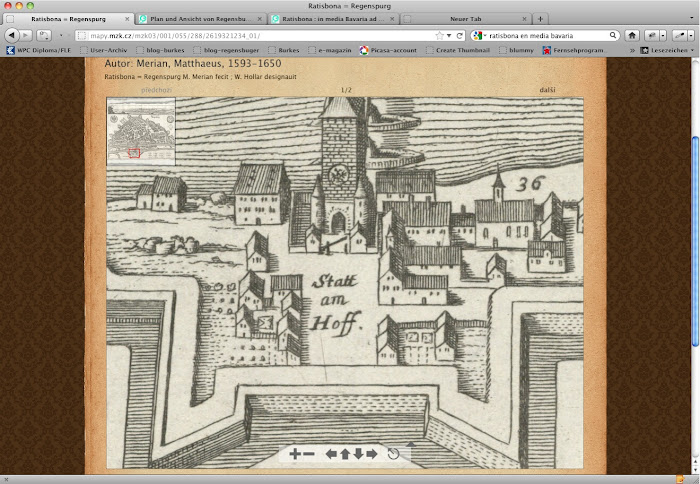Click the Picasa icon in bookmarks bar
The width and height of the screenshot is (700, 484).
click(x=364, y=50)
